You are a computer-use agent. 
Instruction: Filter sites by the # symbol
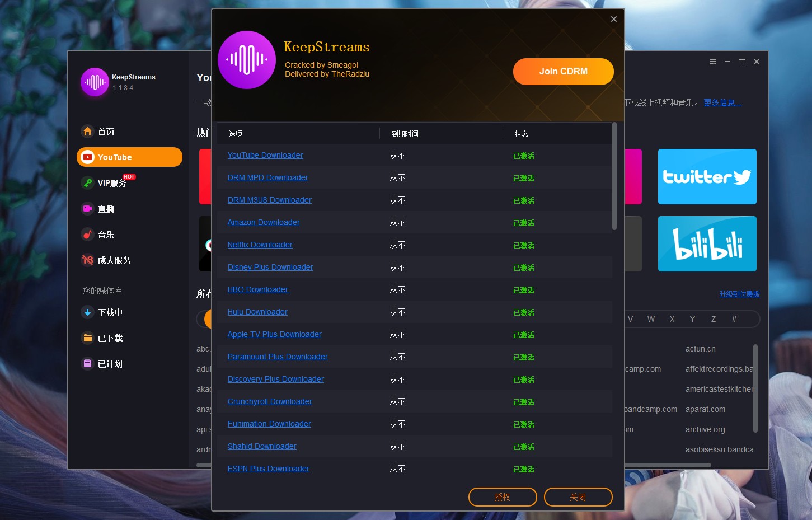pyautogui.click(x=734, y=319)
